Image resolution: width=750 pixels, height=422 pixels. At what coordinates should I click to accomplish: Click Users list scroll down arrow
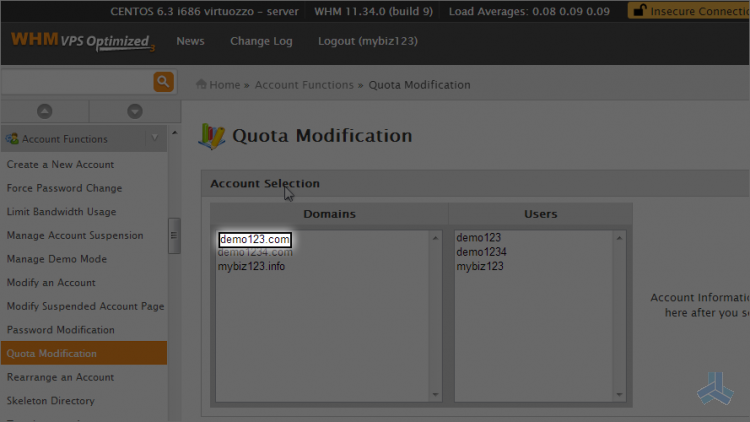click(619, 395)
